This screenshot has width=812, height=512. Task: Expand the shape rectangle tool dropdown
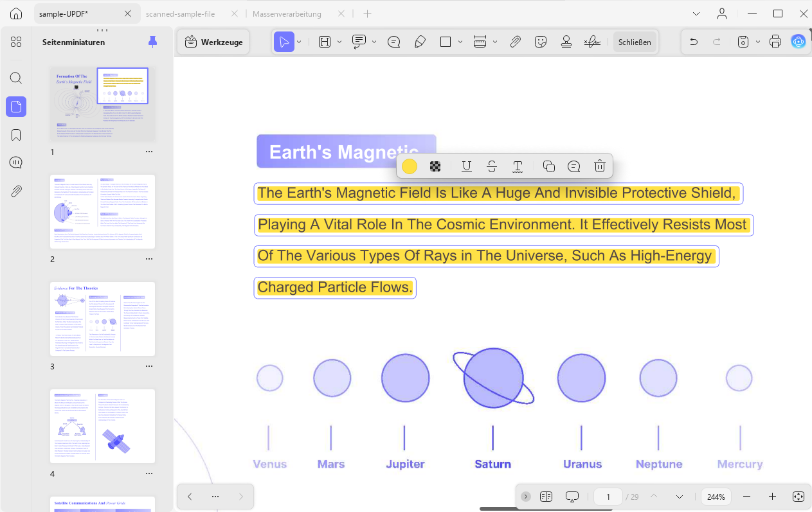point(460,42)
